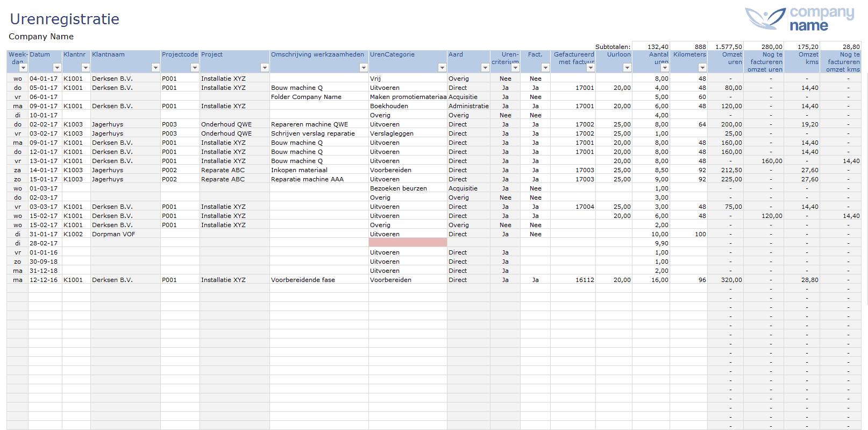Select date cell 04-01-17
This screenshot has width=868, height=430.
(x=45, y=79)
